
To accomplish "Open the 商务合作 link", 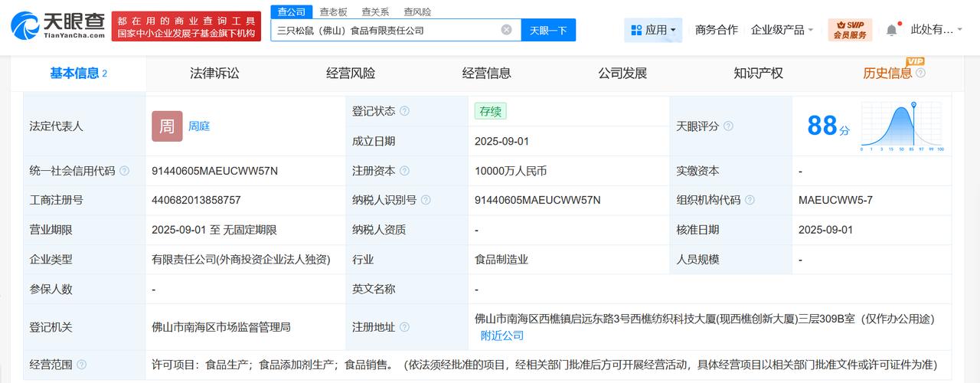I will 717,30.
